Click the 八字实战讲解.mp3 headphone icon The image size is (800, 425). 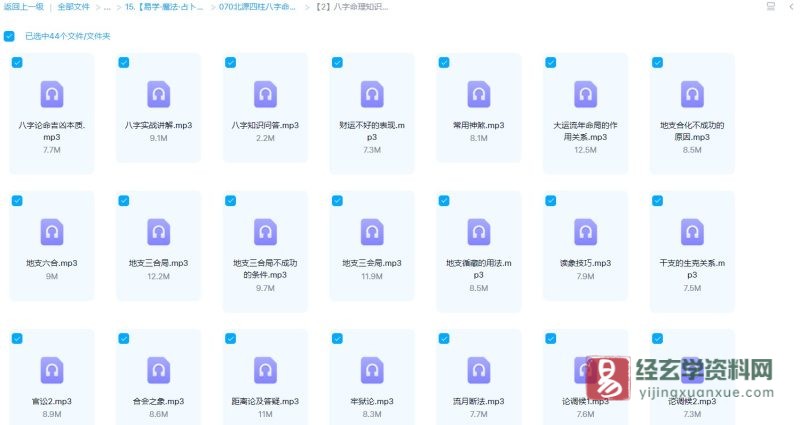[x=158, y=94]
